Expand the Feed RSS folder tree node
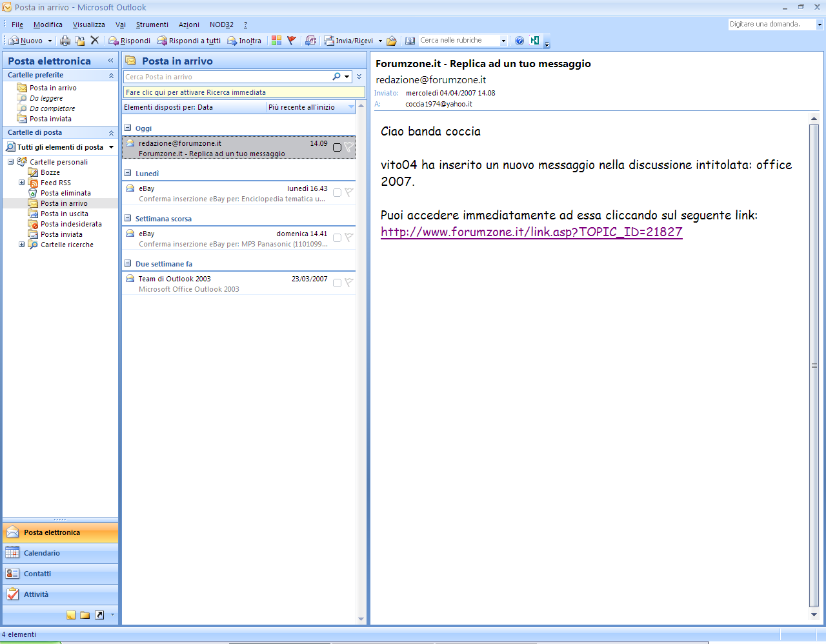 tap(21, 183)
